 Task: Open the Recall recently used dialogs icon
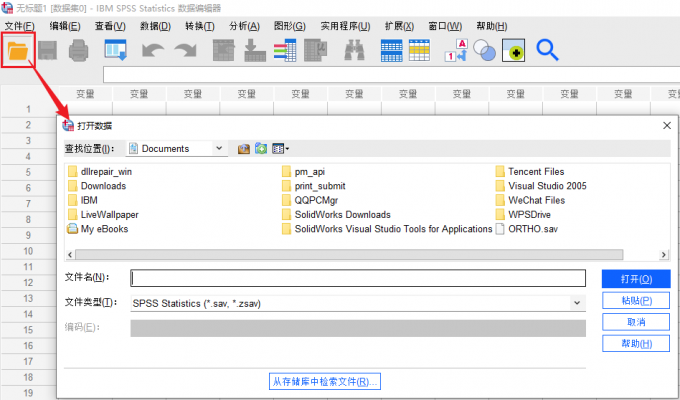coord(115,50)
